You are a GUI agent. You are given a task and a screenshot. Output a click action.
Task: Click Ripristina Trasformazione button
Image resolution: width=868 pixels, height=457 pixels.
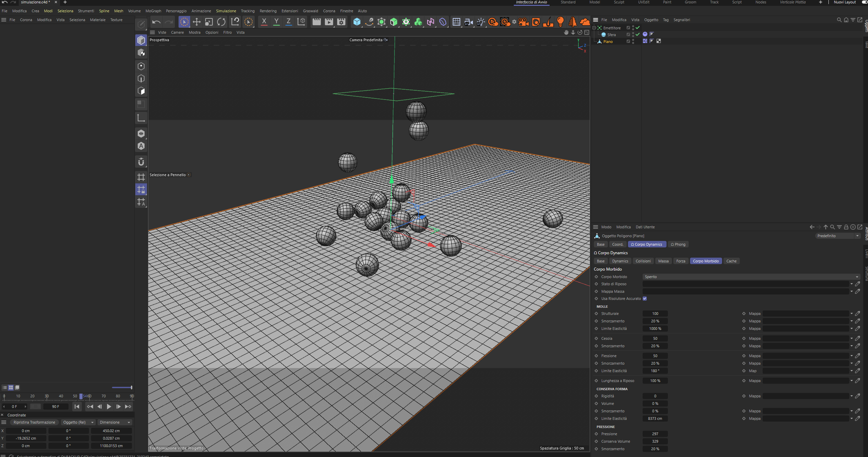34,422
